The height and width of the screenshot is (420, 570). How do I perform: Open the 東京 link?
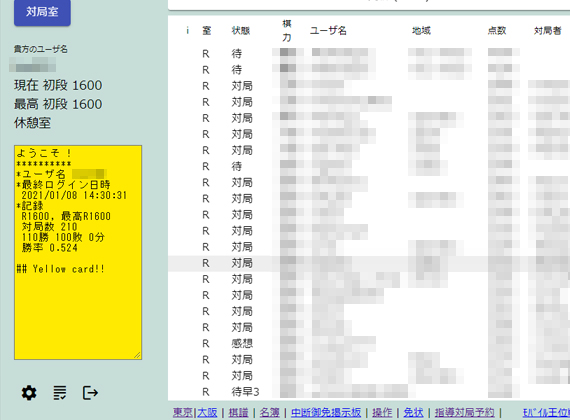tap(183, 412)
